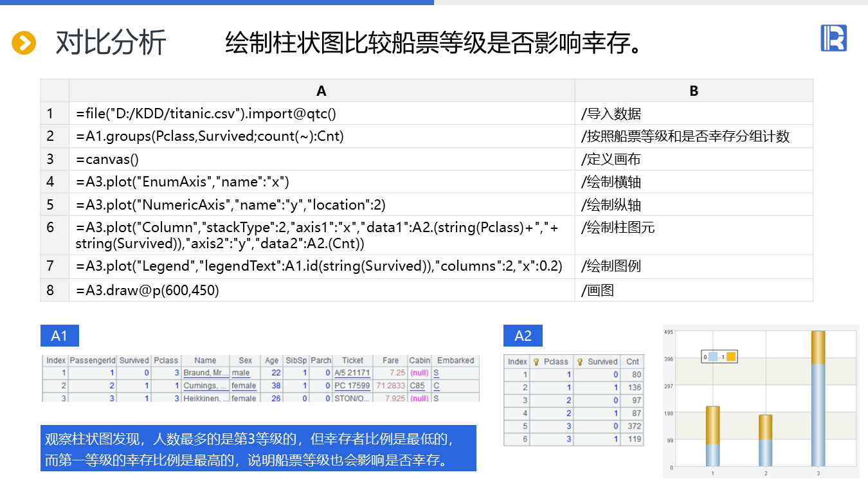868x488 pixels.
Task: Click the /画图 comment cell
Action: pyautogui.click(x=694, y=290)
